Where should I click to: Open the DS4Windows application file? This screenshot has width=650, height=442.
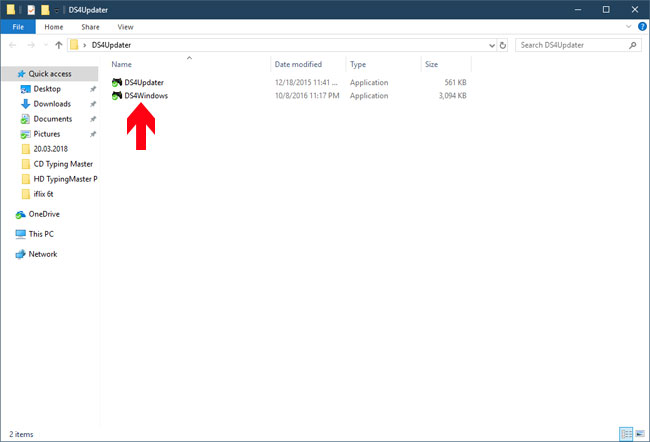click(x=145, y=96)
